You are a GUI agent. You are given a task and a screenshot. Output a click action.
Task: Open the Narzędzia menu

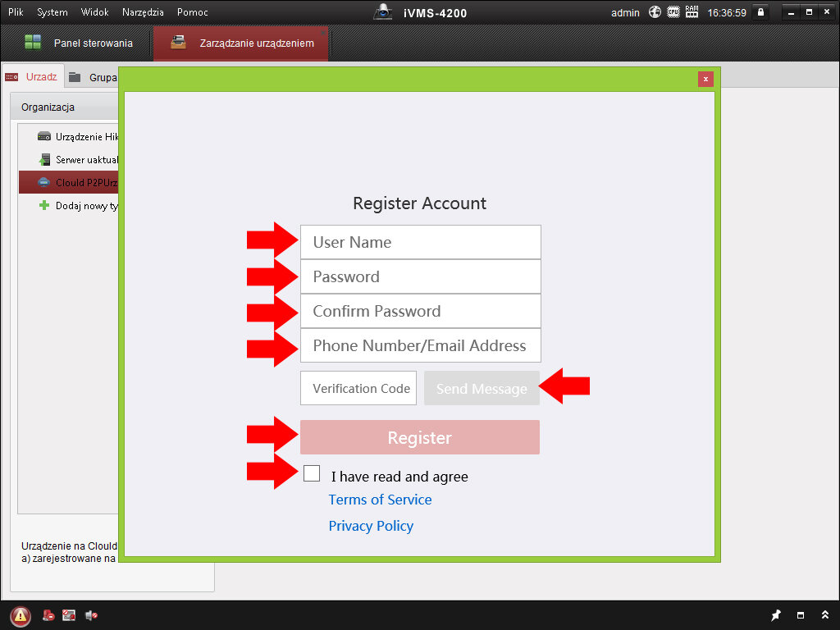tap(143, 12)
